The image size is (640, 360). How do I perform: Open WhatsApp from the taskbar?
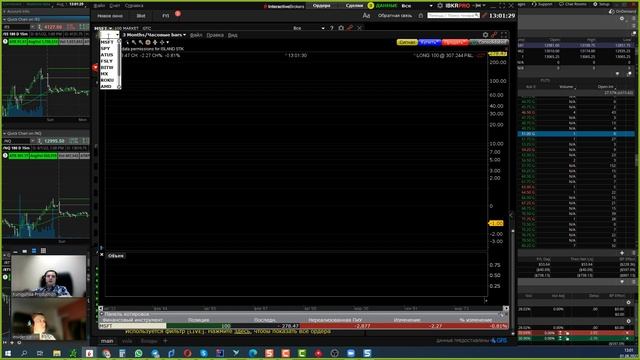[x=138, y=353]
